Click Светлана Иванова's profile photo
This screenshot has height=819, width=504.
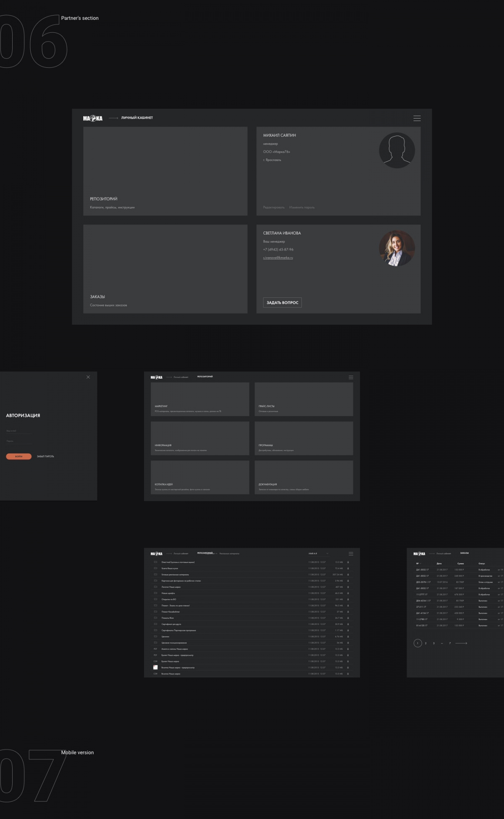(x=397, y=248)
